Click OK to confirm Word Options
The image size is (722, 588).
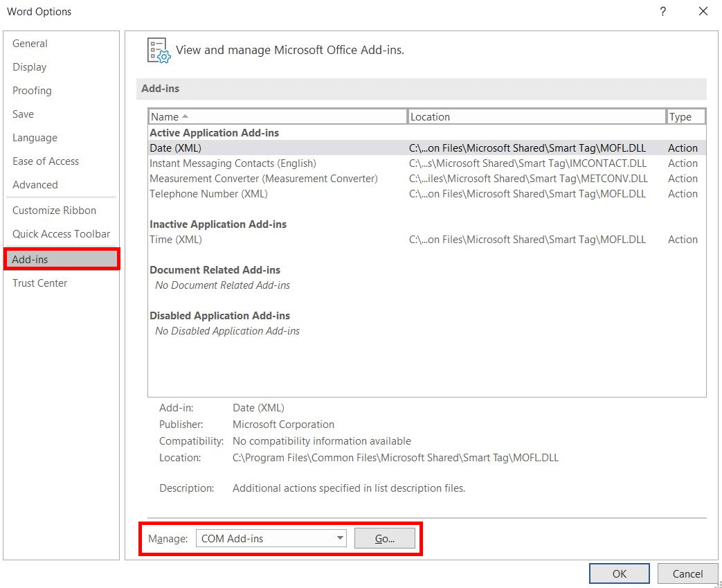pos(619,573)
